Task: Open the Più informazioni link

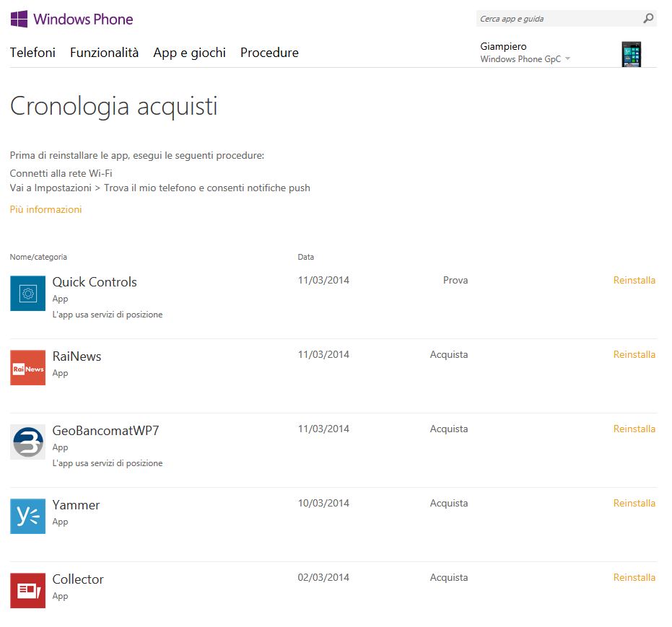Action: (x=46, y=209)
